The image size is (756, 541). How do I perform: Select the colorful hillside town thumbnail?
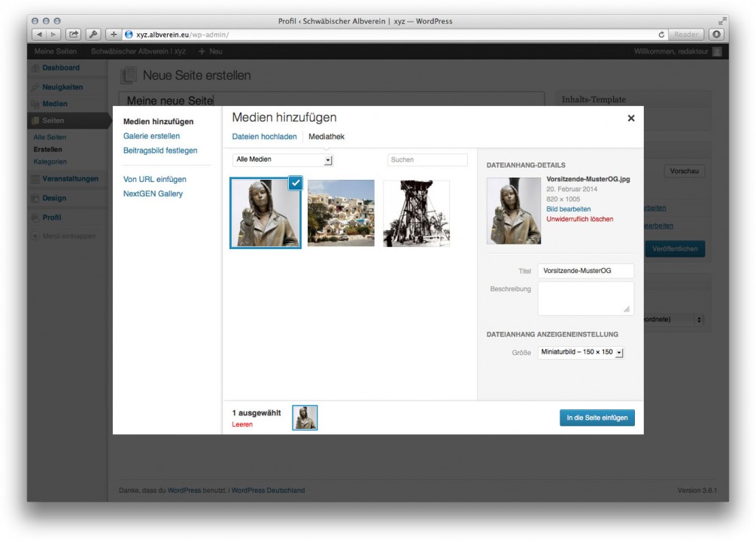tap(341, 213)
